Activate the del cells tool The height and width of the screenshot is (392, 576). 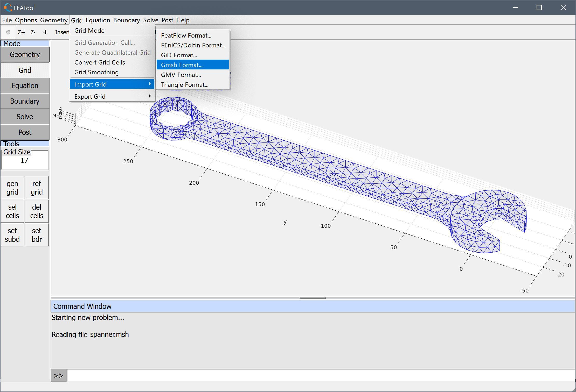[x=37, y=211]
